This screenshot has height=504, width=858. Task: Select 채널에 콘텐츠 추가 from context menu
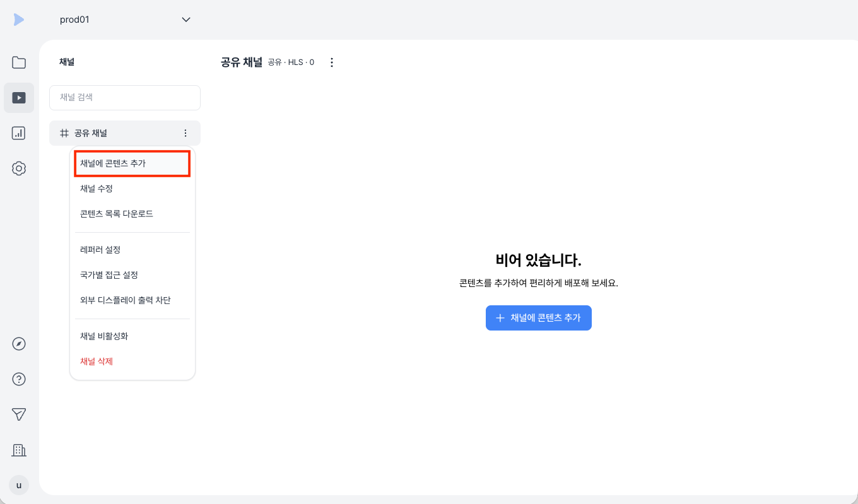(x=132, y=163)
